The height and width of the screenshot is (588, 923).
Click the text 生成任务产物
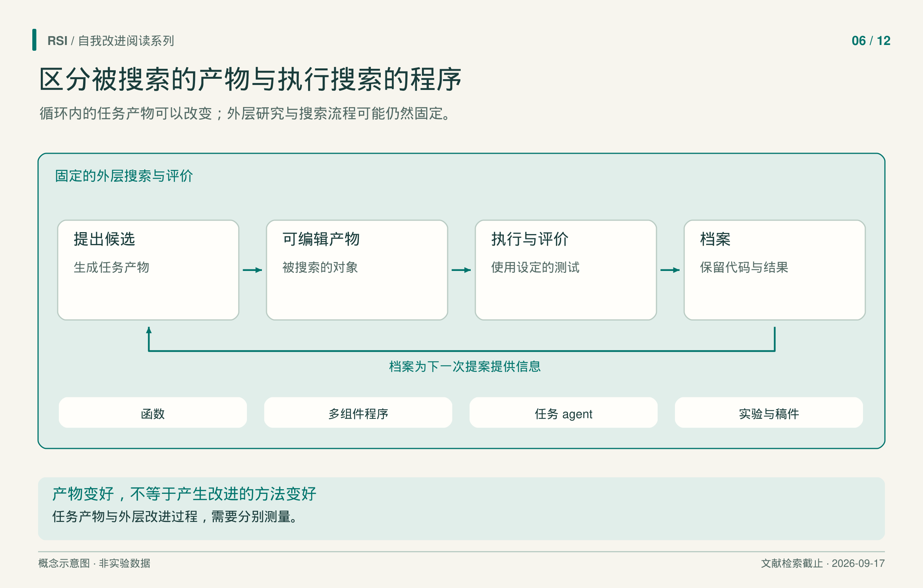111,267
